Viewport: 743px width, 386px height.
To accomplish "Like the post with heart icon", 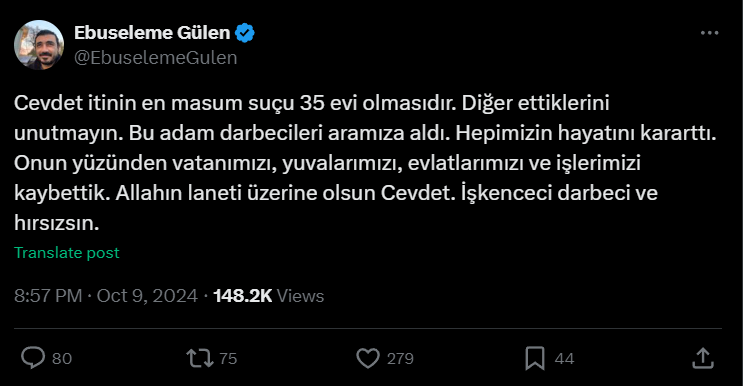I will [368, 358].
